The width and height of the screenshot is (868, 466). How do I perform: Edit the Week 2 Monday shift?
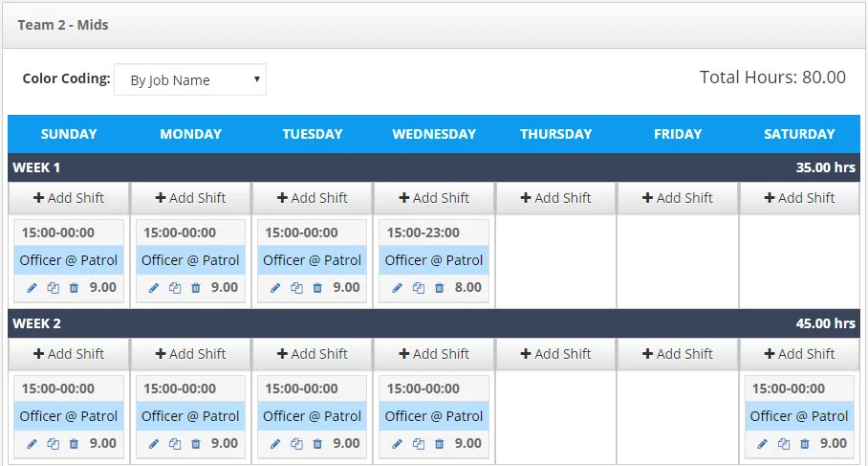coord(154,444)
